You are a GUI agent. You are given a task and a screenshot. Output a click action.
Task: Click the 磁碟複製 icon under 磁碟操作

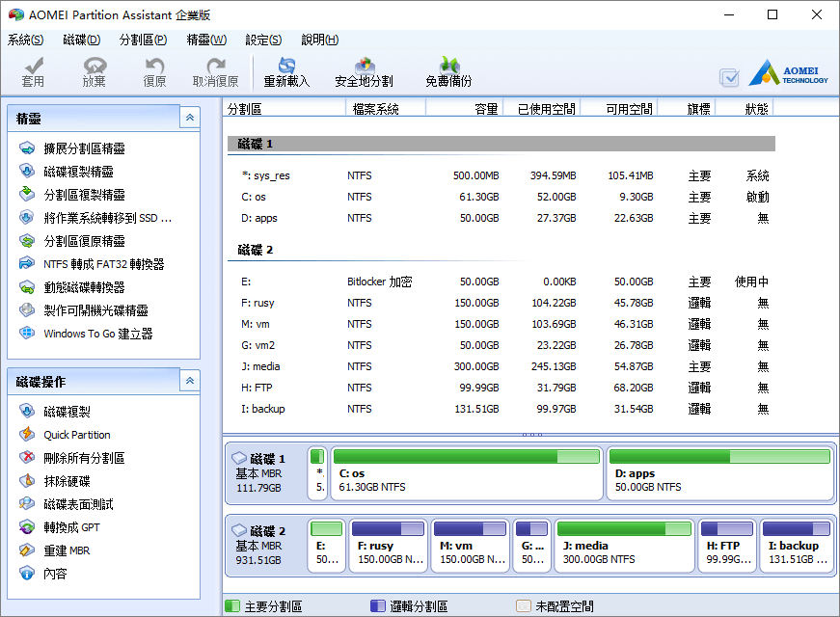click(x=27, y=411)
